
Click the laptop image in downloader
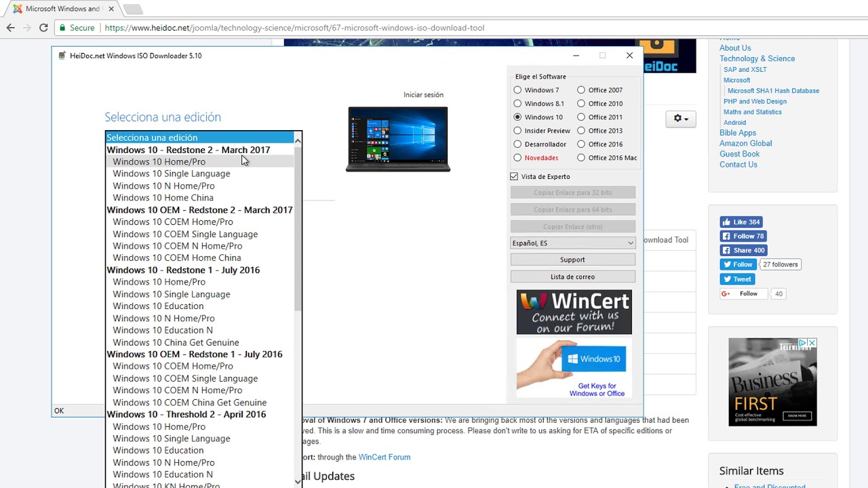[x=398, y=139]
